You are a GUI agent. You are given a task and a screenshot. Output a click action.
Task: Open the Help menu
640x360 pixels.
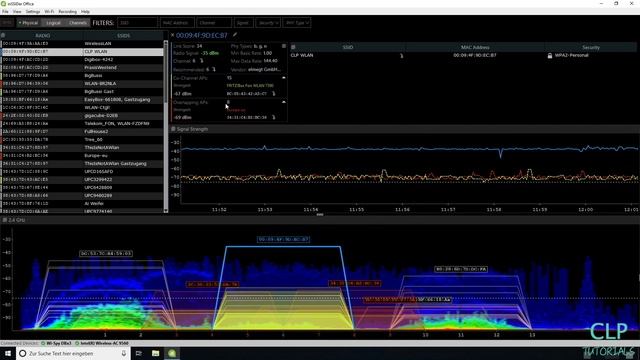pyautogui.click(x=85, y=12)
